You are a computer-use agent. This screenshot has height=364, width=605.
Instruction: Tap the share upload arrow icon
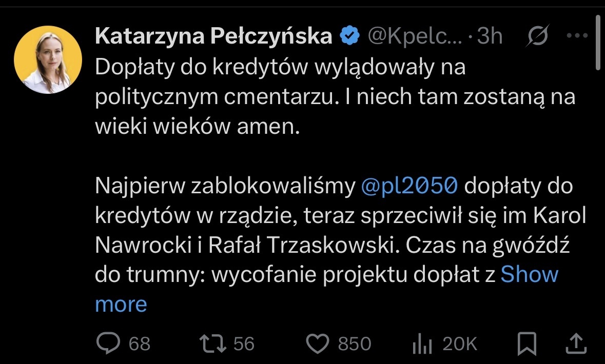pyautogui.click(x=576, y=343)
